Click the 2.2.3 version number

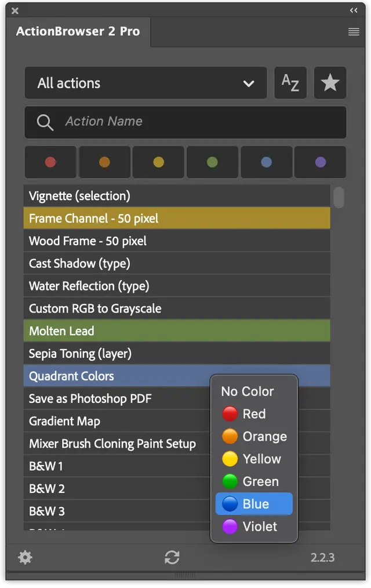[322, 558]
